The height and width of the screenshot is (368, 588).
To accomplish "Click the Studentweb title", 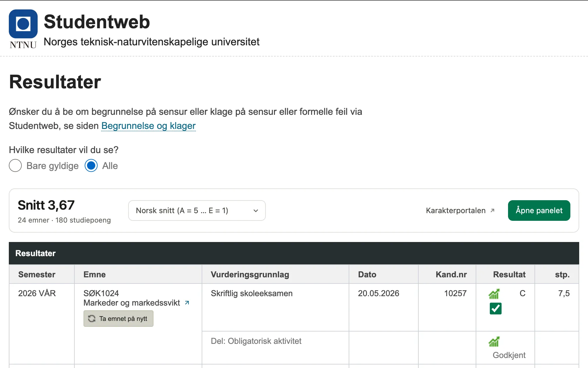I will 97,22.
